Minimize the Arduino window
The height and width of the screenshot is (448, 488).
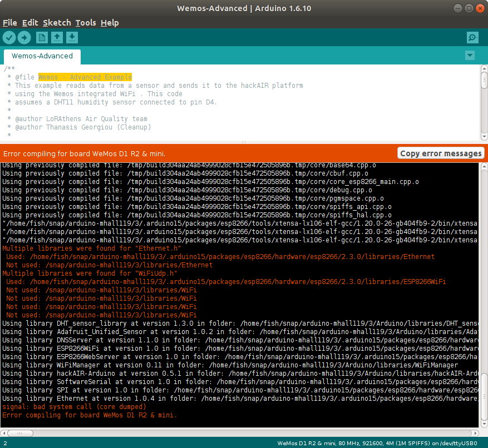[458, 8]
